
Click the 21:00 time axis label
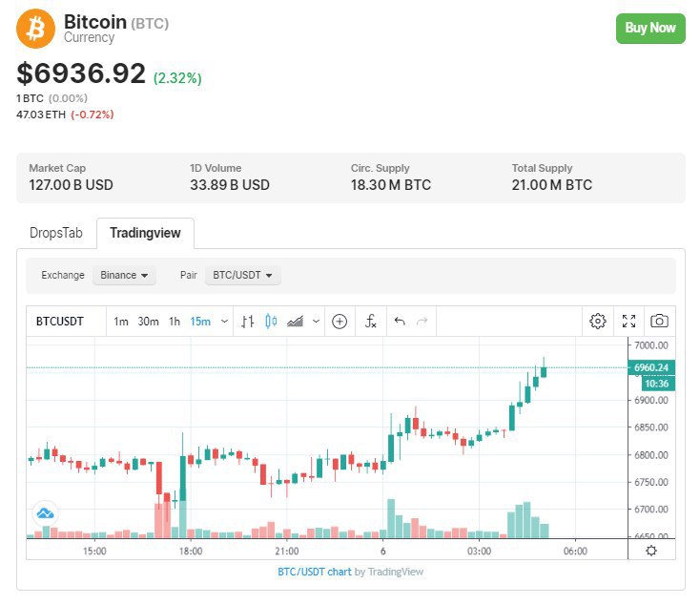point(287,551)
